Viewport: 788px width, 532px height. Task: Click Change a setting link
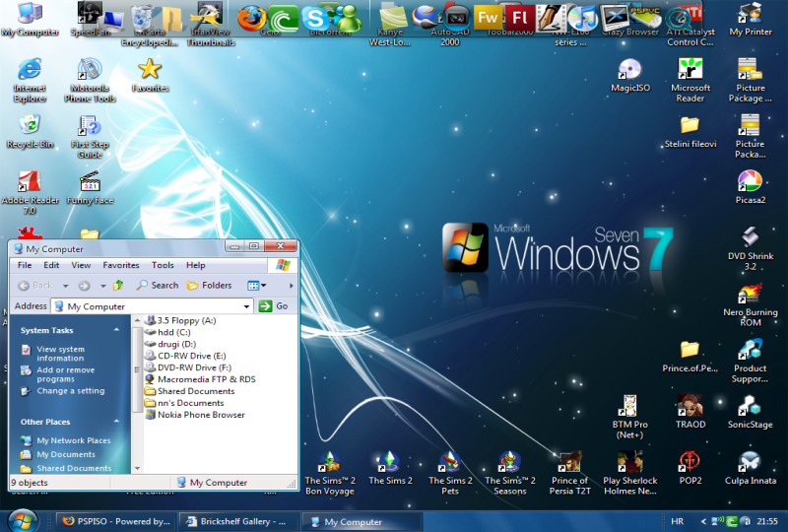[70, 391]
